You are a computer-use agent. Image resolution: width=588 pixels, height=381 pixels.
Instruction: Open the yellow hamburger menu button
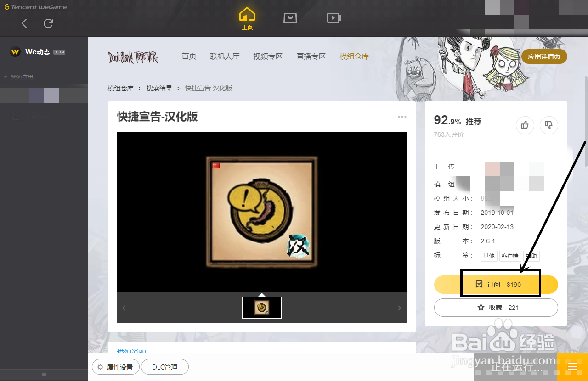[572, 367]
